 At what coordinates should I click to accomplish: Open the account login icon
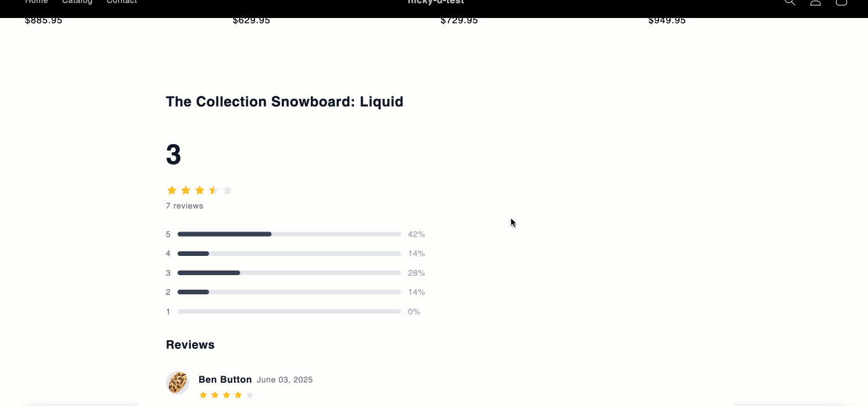[816, 2]
